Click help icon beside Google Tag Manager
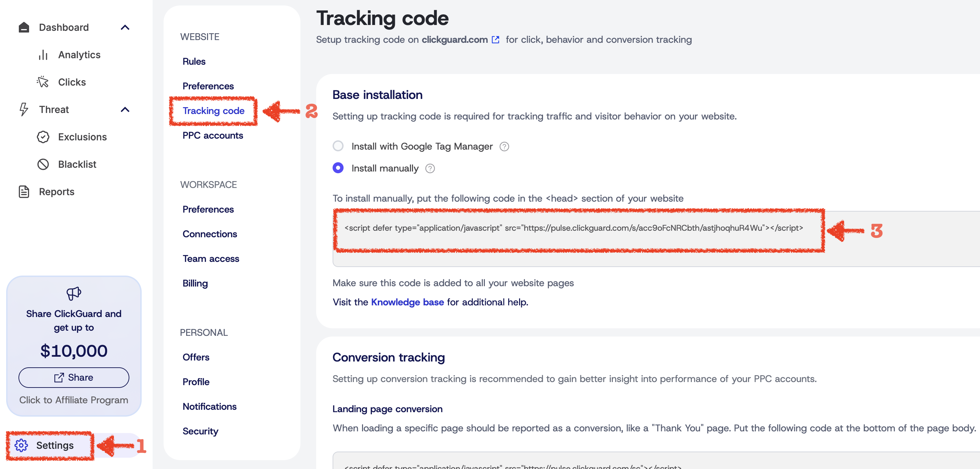The image size is (980, 469). 504,147
